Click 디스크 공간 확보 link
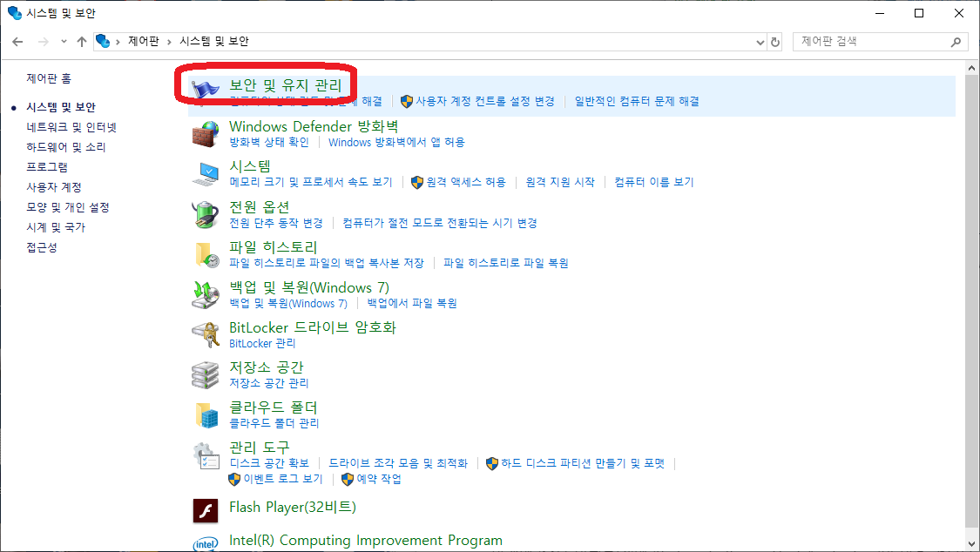The width and height of the screenshot is (980, 552). click(269, 463)
